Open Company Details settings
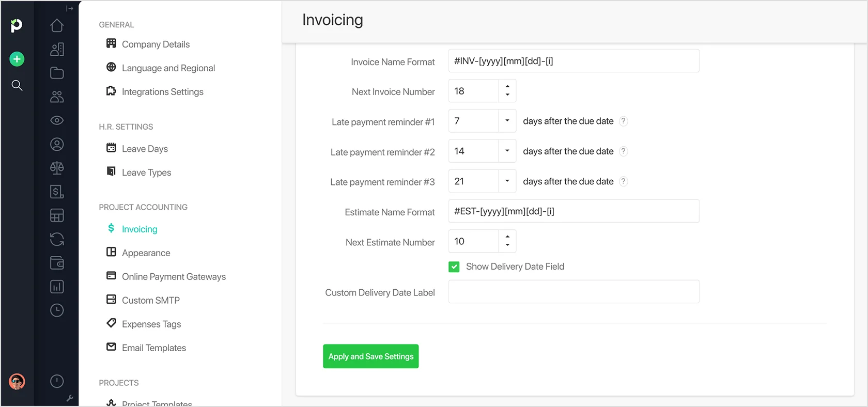The height and width of the screenshot is (407, 868). [x=148, y=44]
